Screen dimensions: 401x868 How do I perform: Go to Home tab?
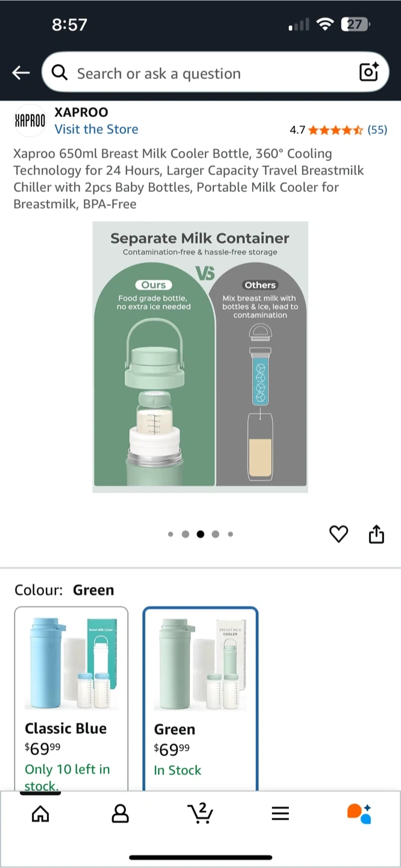(x=40, y=814)
